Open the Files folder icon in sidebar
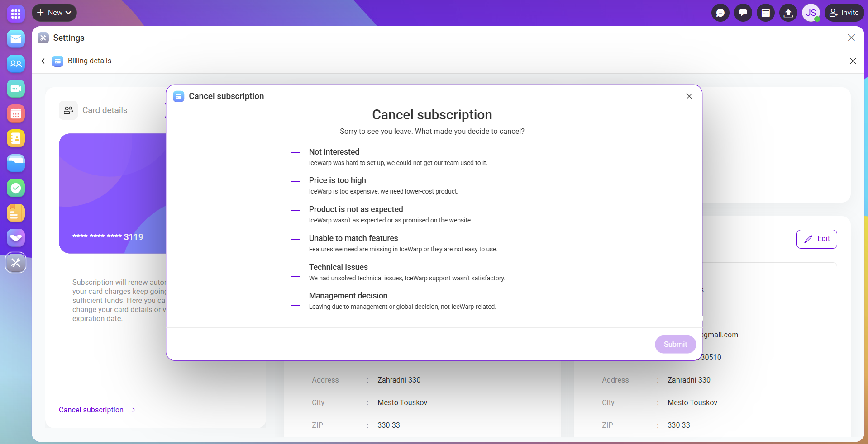The height and width of the screenshot is (444, 868). click(16, 163)
